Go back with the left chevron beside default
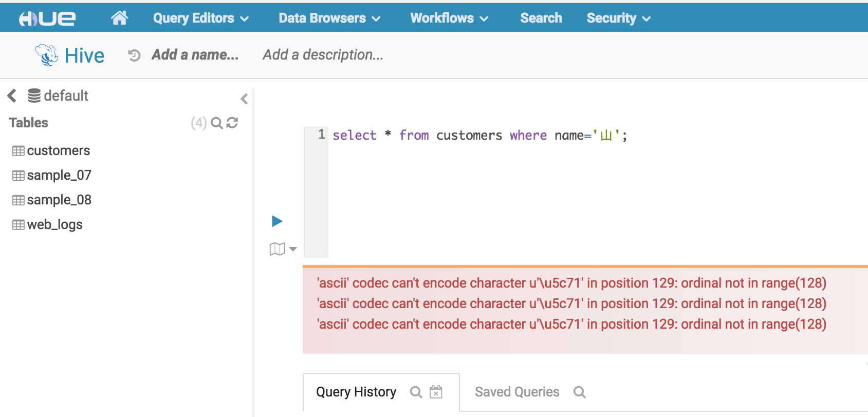 coord(12,96)
